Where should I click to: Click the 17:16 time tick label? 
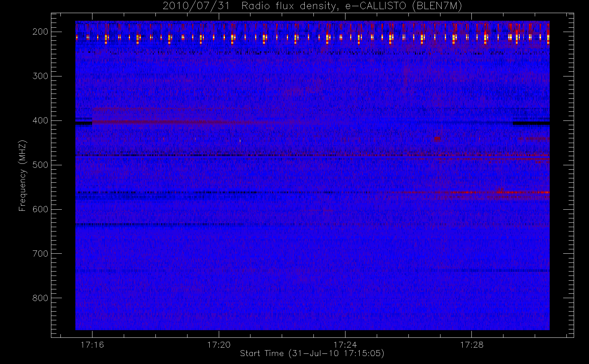tap(92, 345)
